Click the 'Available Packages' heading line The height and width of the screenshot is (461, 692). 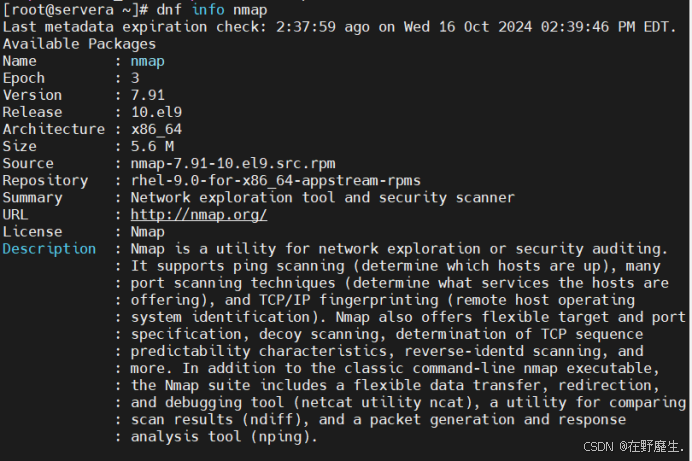(x=79, y=44)
